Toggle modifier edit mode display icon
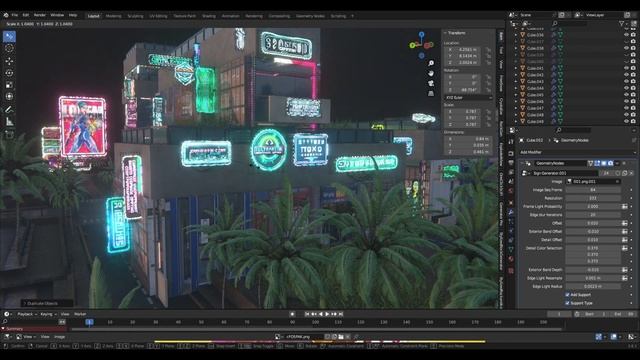 coord(597,163)
